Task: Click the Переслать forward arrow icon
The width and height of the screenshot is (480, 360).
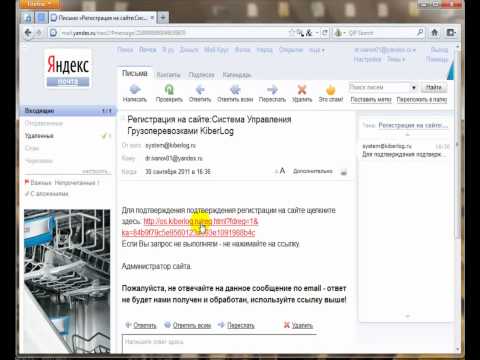Action: click(272, 89)
